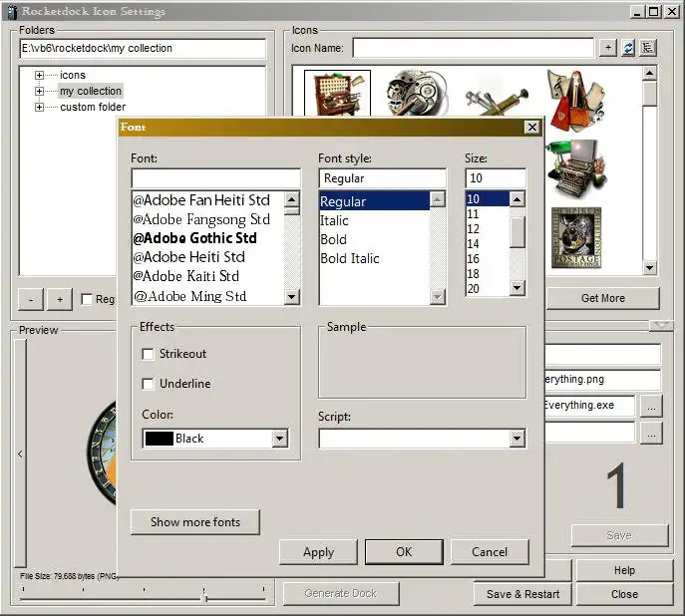
Task: Click icons panel scroll down arrow
Action: tap(650, 267)
